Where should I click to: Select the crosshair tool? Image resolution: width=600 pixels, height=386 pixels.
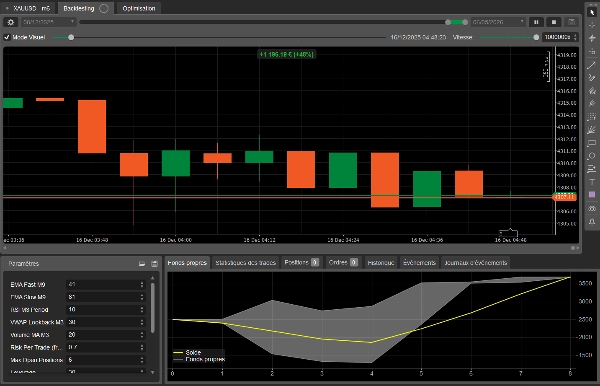pyautogui.click(x=592, y=25)
